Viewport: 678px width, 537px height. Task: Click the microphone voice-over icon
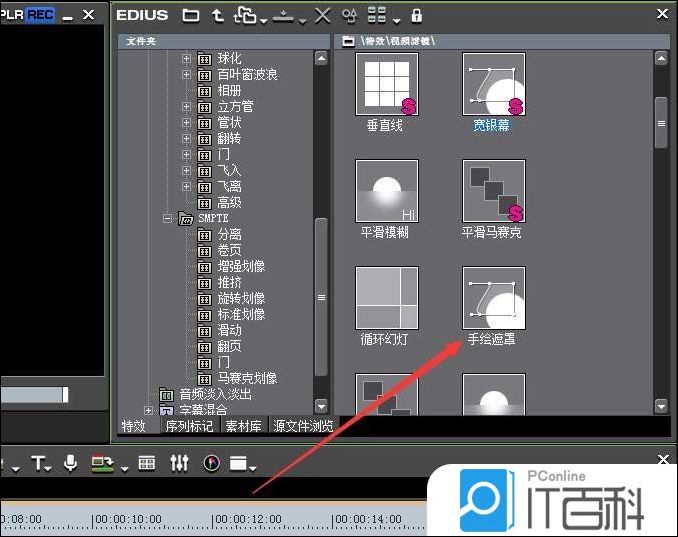70,463
